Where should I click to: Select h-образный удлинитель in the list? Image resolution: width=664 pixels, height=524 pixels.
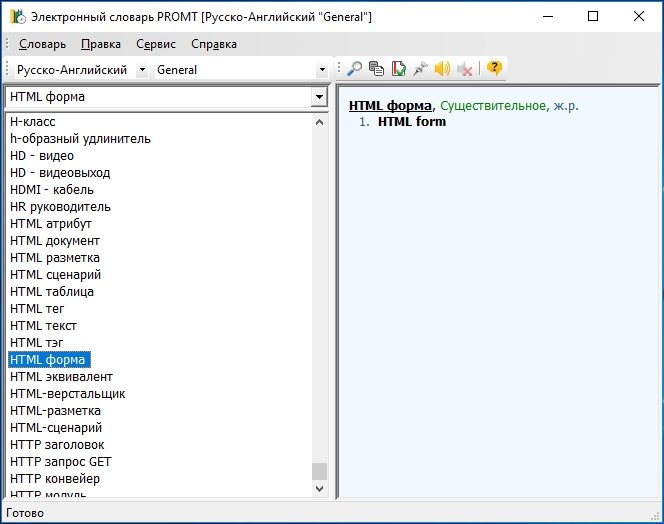(x=80, y=139)
